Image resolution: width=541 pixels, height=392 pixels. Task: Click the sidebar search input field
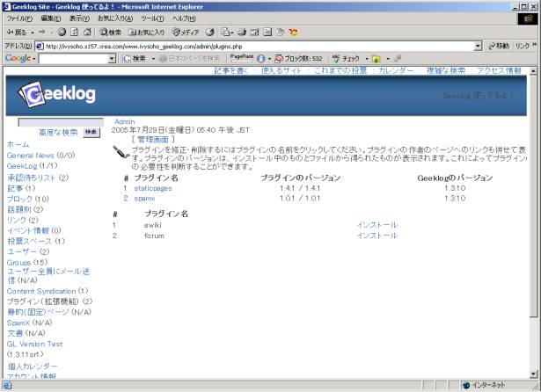(x=61, y=122)
